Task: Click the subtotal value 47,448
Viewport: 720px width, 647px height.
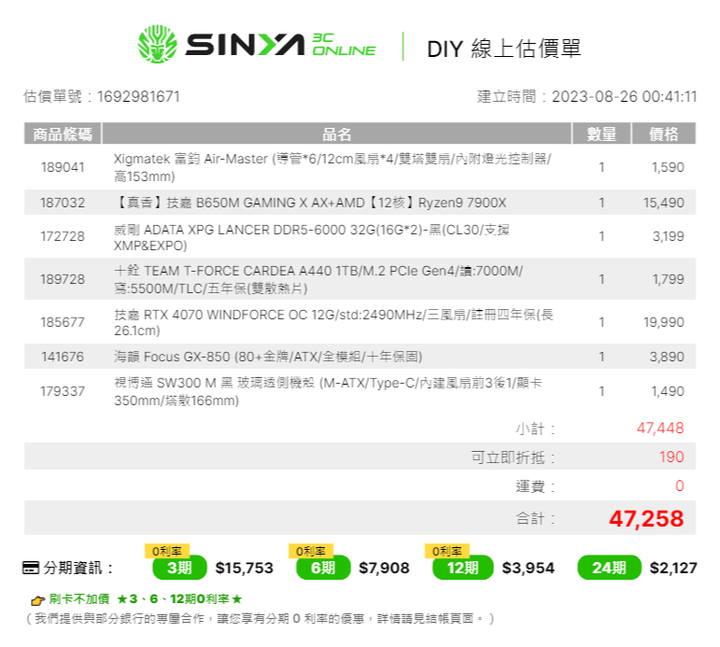Action: point(660,428)
